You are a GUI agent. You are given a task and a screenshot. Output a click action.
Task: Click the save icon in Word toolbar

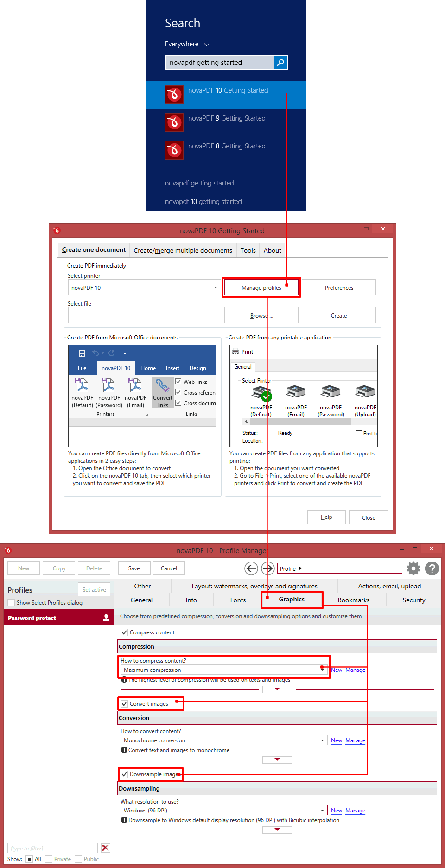[82, 353]
